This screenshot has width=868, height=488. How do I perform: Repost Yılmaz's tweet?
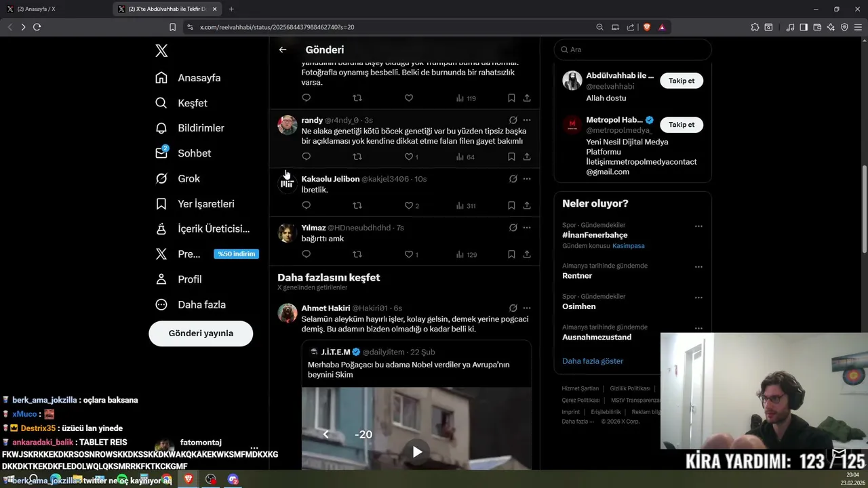(357, 254)
